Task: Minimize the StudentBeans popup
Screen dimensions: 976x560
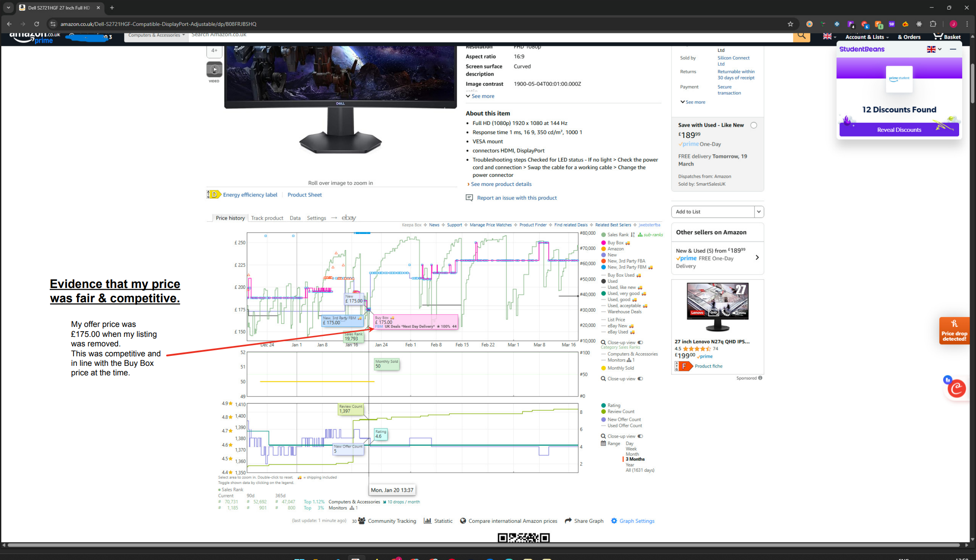Action: 953,49
